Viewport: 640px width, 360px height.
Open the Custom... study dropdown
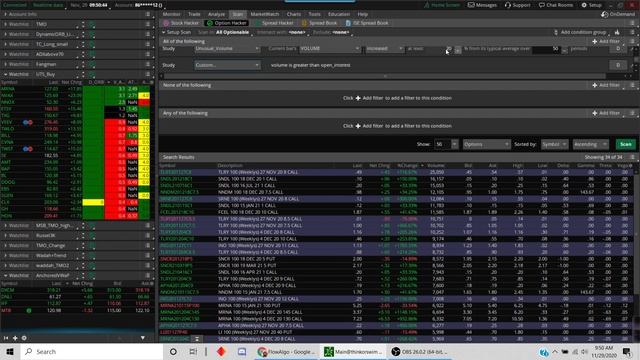227,65
